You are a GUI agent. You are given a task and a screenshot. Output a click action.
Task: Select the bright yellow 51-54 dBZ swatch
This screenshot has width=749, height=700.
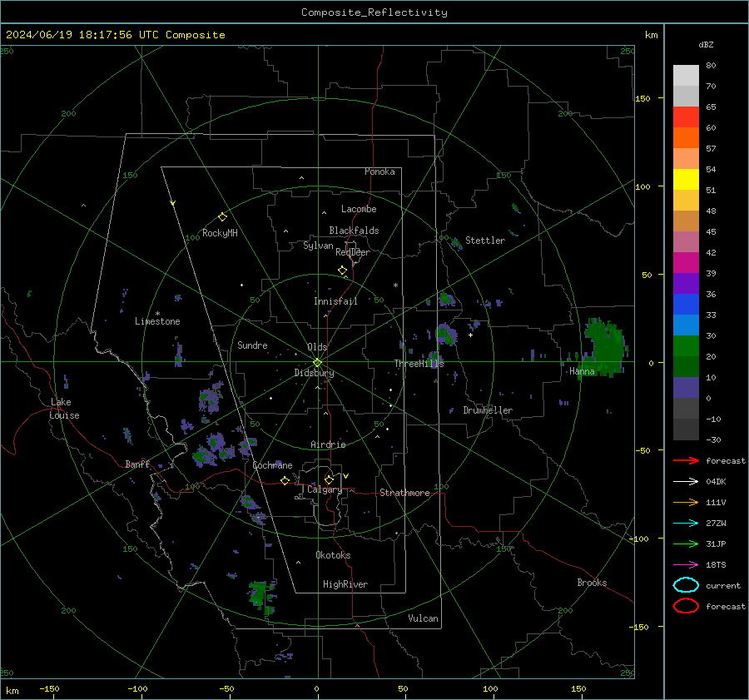click(686, 180)
